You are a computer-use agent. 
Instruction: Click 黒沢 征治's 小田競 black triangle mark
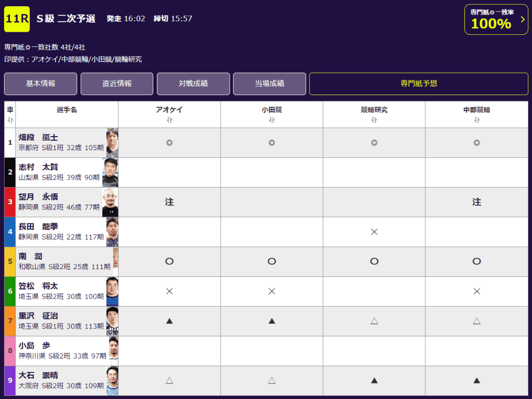point(272,321)
